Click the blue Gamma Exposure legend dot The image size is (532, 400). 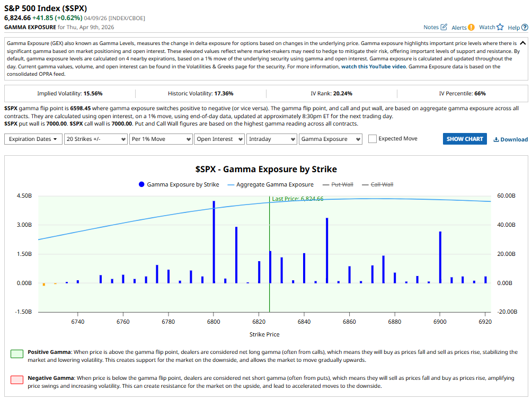coord(141,184)
